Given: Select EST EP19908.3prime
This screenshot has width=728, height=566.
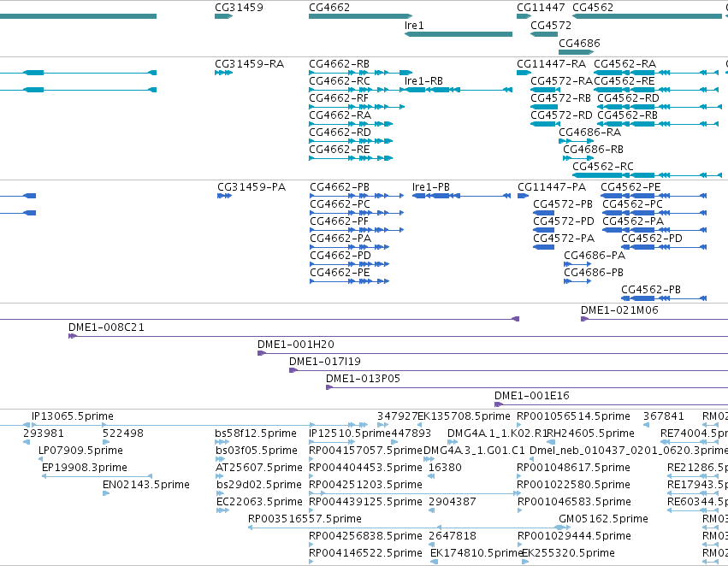Looking at the screenshot, I should tap(84, 469).
